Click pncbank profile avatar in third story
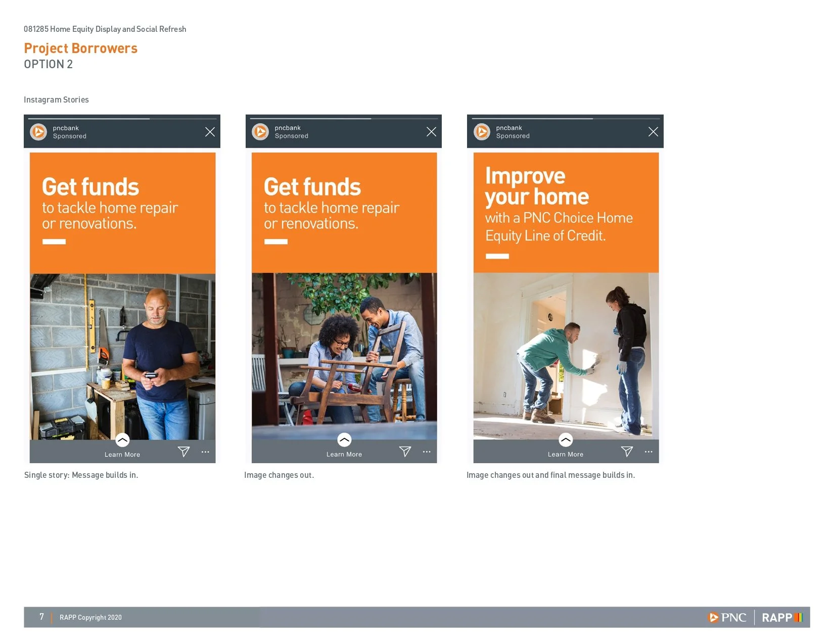The image size is (834, 644). point(482,132)
